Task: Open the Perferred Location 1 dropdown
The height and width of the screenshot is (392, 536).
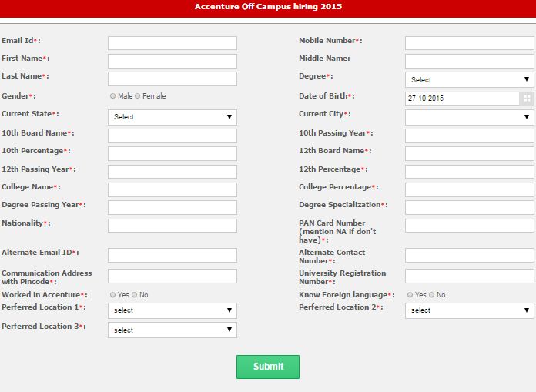Action: coord(173,310)
